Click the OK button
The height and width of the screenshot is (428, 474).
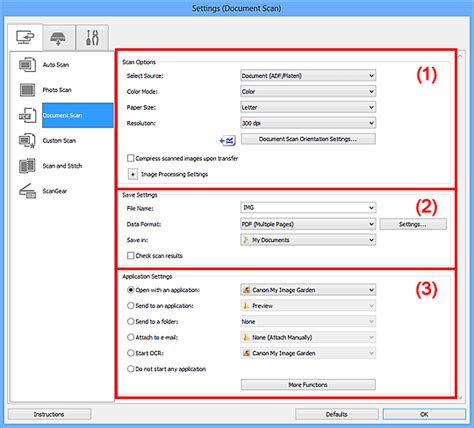tap(424, 414)
